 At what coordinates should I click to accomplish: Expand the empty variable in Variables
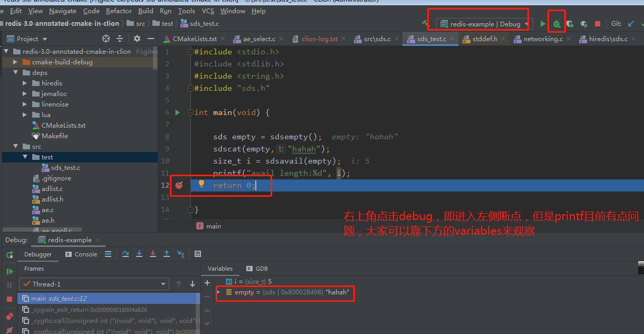tap(219, 292)
